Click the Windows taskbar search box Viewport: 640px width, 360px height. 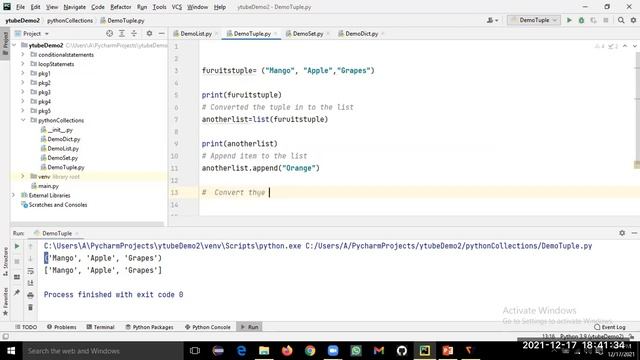[x=102, y=351]
